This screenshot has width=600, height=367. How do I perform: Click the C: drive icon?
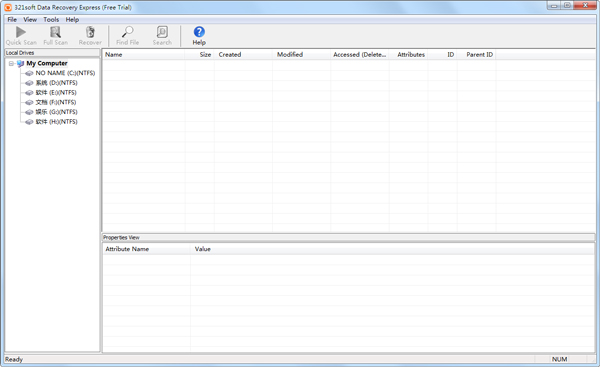coord(29,73)
